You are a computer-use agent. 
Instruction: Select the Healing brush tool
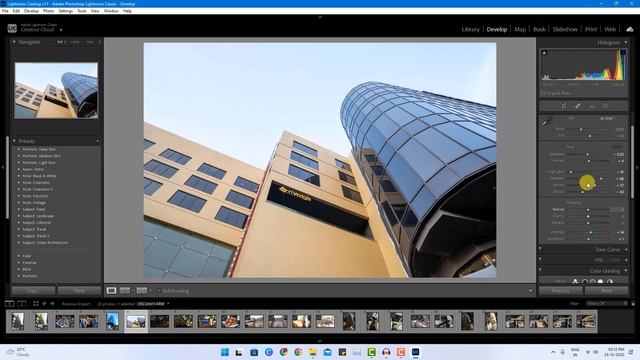coord(578,106)
